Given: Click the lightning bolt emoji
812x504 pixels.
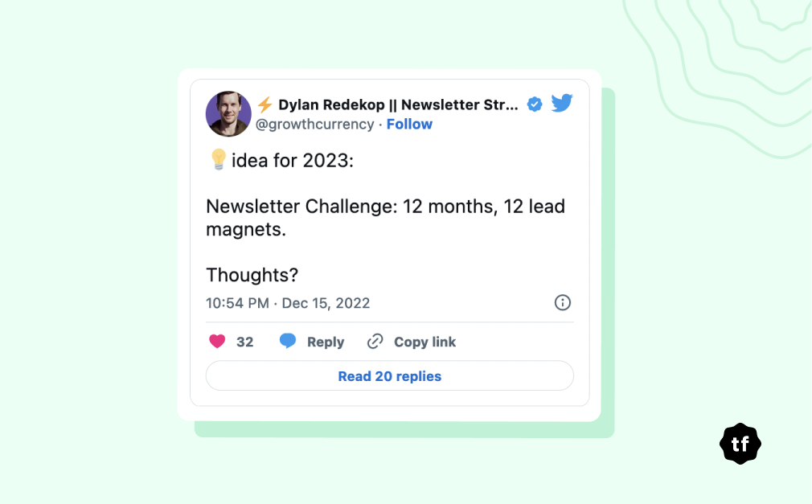Looking at the screenshot, I should [265, 104].
